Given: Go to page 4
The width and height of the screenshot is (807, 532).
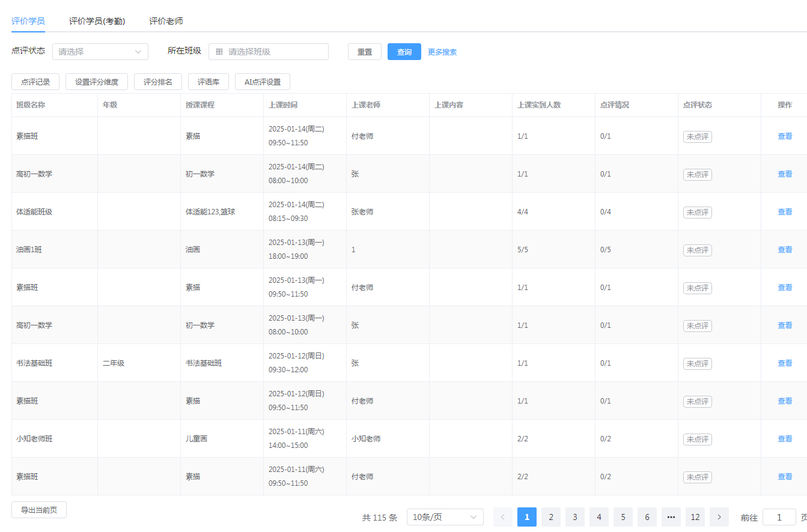Looking at the screenshot, I should [x=599, y=517].
